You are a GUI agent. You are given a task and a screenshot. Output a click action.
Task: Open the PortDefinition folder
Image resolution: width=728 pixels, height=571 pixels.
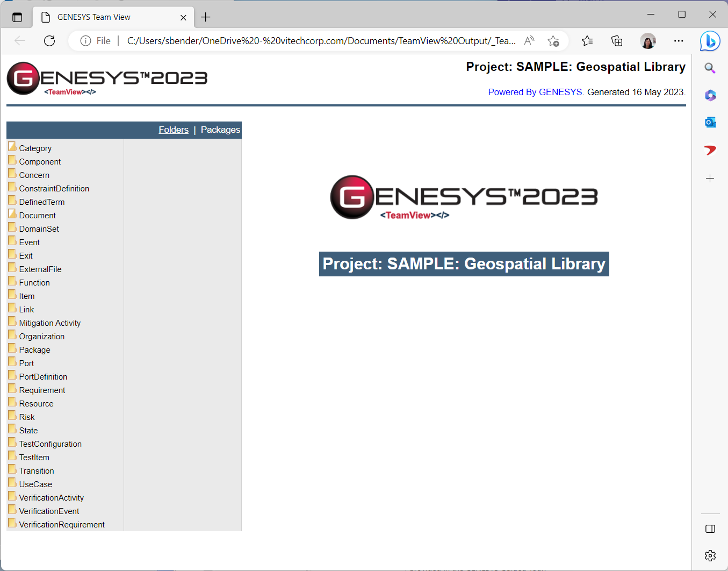pyautogui.click(x=38, y=376)
